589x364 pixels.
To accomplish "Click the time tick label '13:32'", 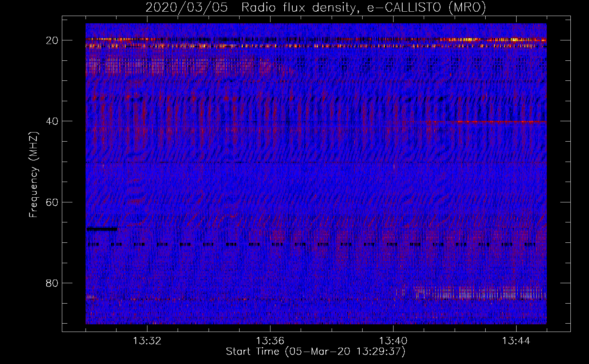I will click(x=147, y=341).
